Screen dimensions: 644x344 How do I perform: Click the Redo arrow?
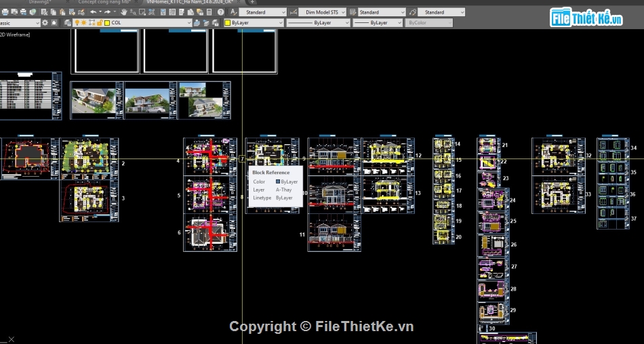pyautogui.click(x=107, y=12)
